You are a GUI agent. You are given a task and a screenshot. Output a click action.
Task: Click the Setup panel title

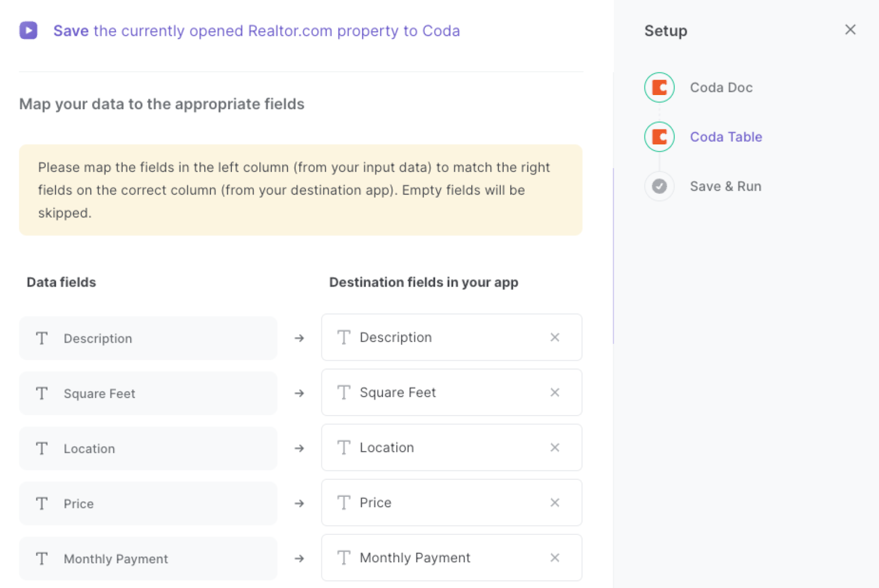tap(665, 31)
